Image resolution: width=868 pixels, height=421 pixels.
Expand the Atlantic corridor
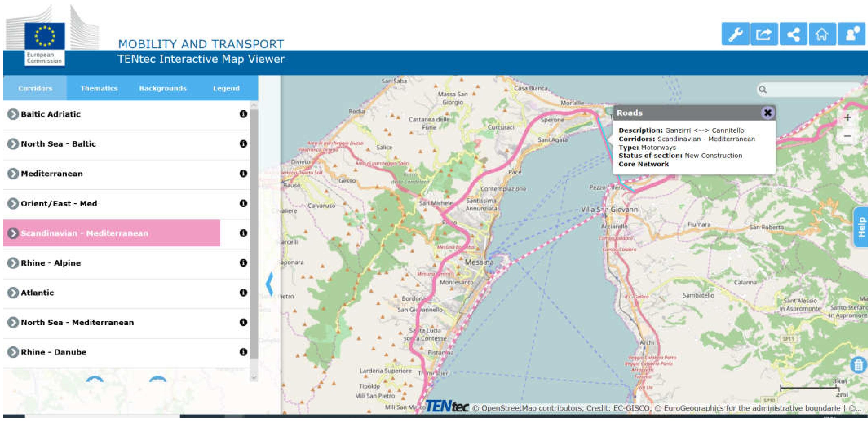(13, 293)
